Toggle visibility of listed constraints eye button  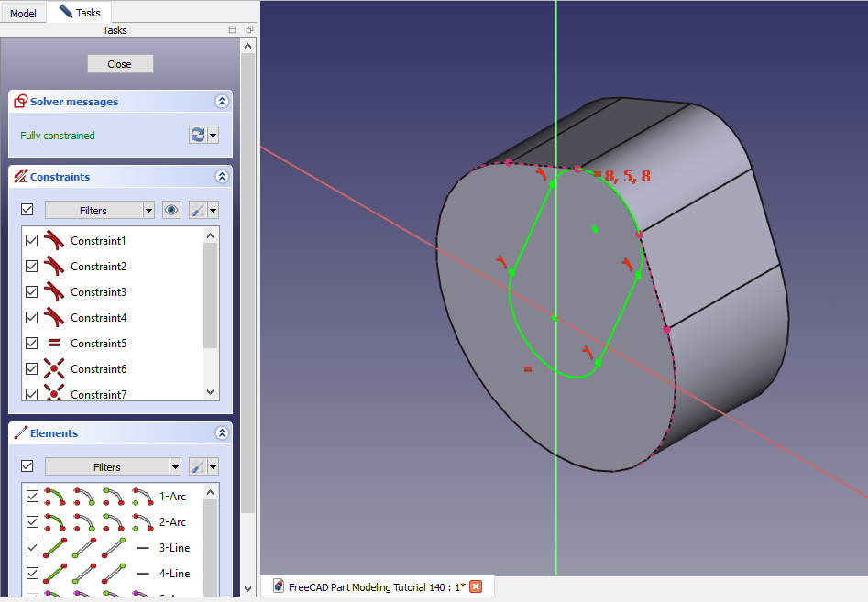[x=171, y=210]
